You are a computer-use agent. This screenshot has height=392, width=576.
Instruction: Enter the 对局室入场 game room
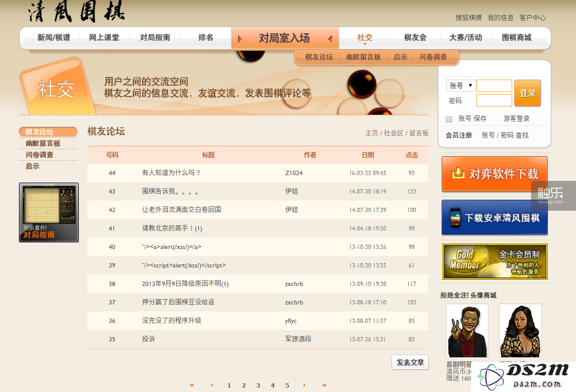click(285, 38)
